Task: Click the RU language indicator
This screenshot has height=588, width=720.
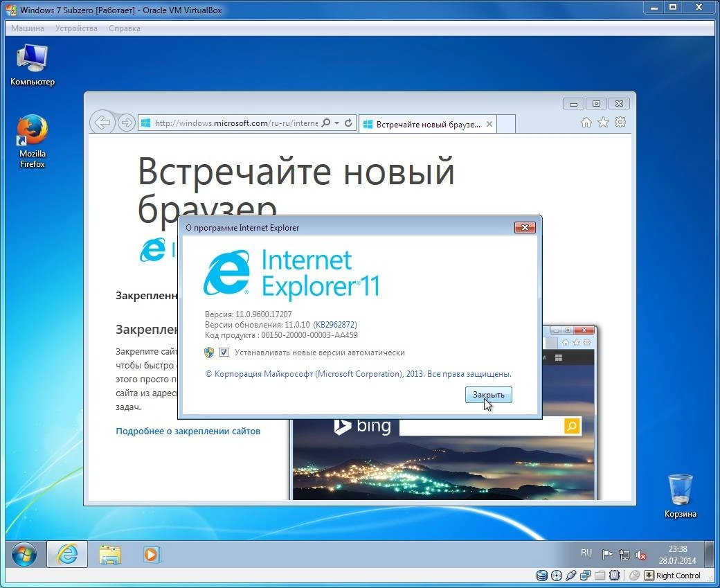Action: click(x=586, y=553)
